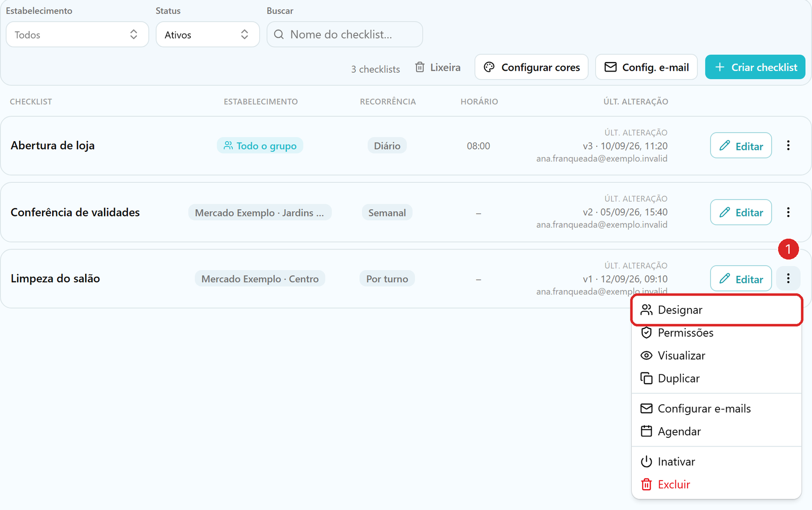Open the Lixeira link
Screen dimensions: 812x510
[437, 67]
